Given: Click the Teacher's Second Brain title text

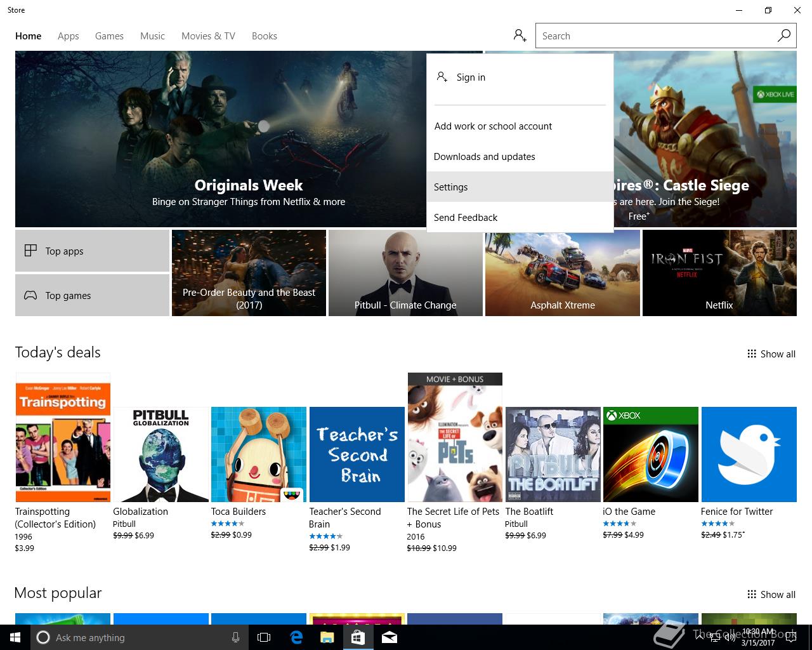Looking at the screenshot, I should click(x=345, y=518).
